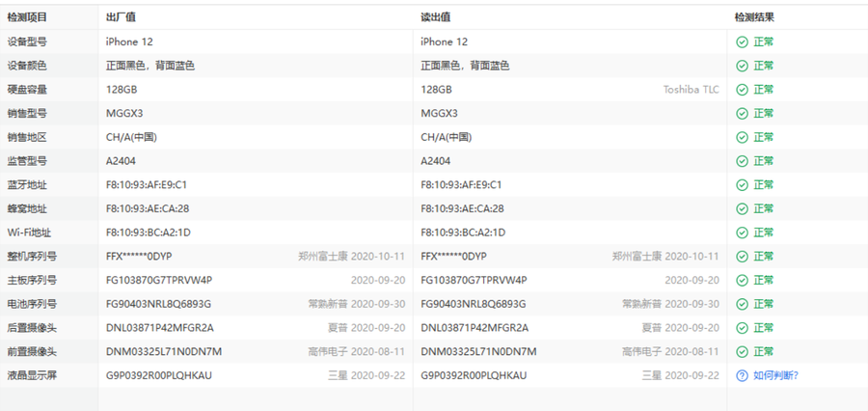Click 读出值 三星 2020-09-22 note
868x411 pixels.
pyautogui.click(x=681, y=375)
